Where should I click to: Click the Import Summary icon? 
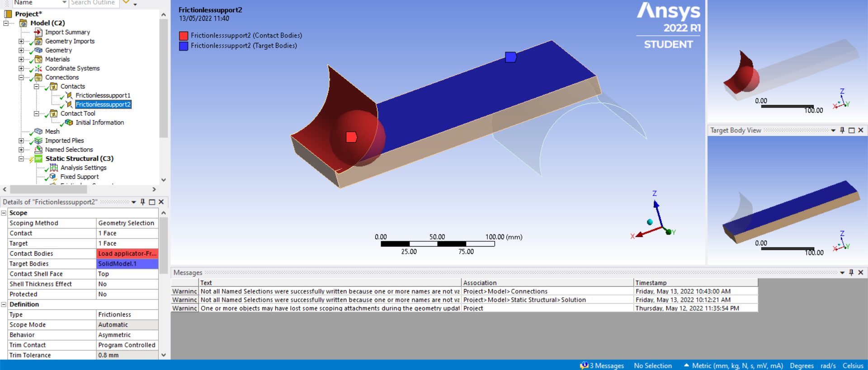(x=38, y=32)
